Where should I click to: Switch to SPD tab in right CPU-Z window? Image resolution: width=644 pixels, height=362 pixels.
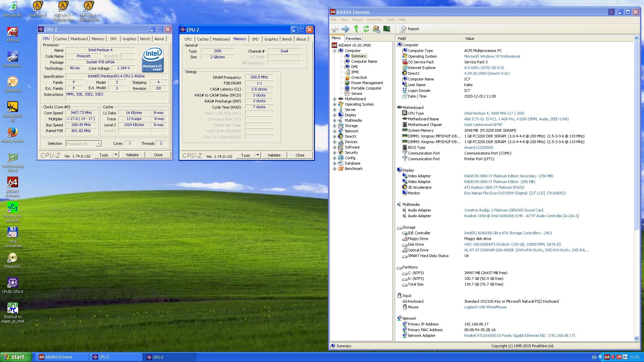tap(255, 39)
